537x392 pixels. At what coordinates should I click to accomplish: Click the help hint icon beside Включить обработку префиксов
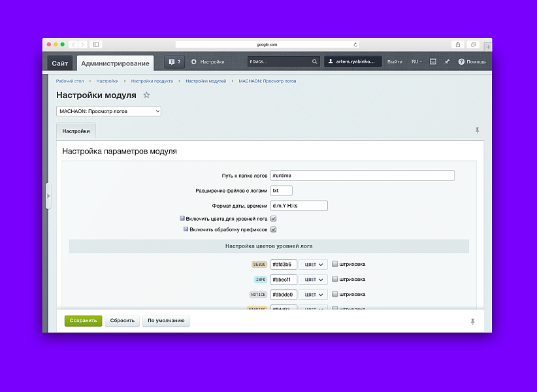click(x=186, y=229)
